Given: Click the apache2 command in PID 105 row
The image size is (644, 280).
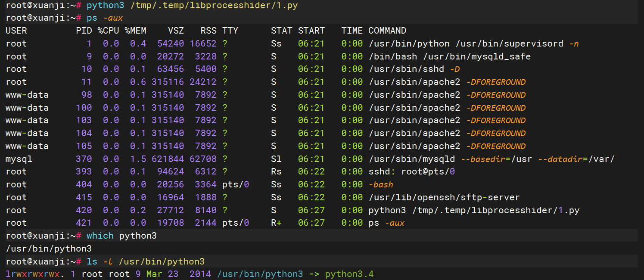Looking at the screenshot, I should (447, 146).
